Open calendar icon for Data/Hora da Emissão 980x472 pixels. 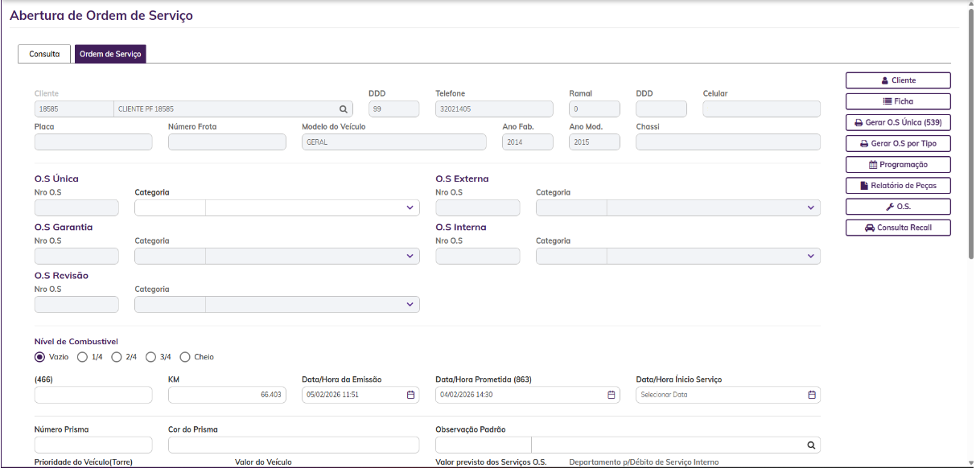point(410,395)
